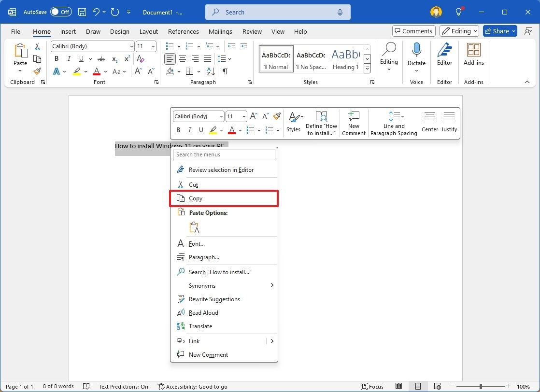Switch to the Insert ribbon tab
Screen dimensions: 540x392
coord(68,31)
